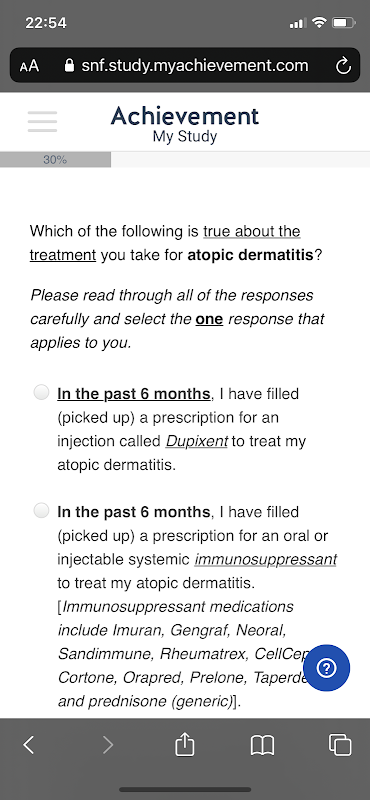Tap the underlined "true about the treatment" text
The height and width of the screenshot is (800, 370).
click(165, 243)
